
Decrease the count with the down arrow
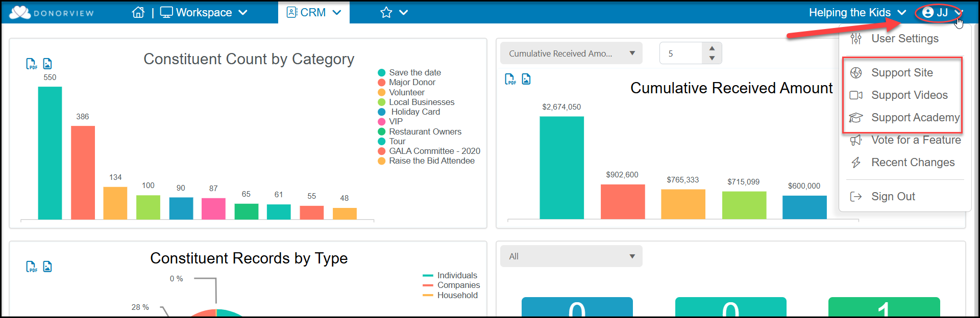click(712, 58)
